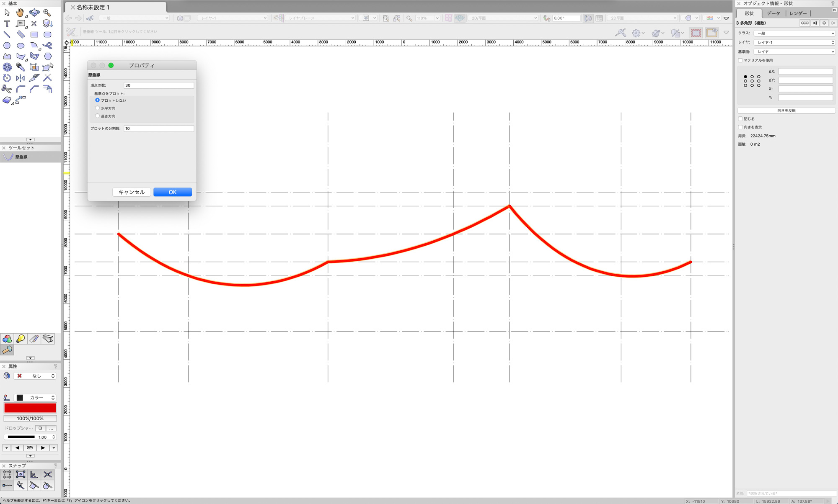Select 水平方向 radio option
838x504 pixels.
click(97, 108)
